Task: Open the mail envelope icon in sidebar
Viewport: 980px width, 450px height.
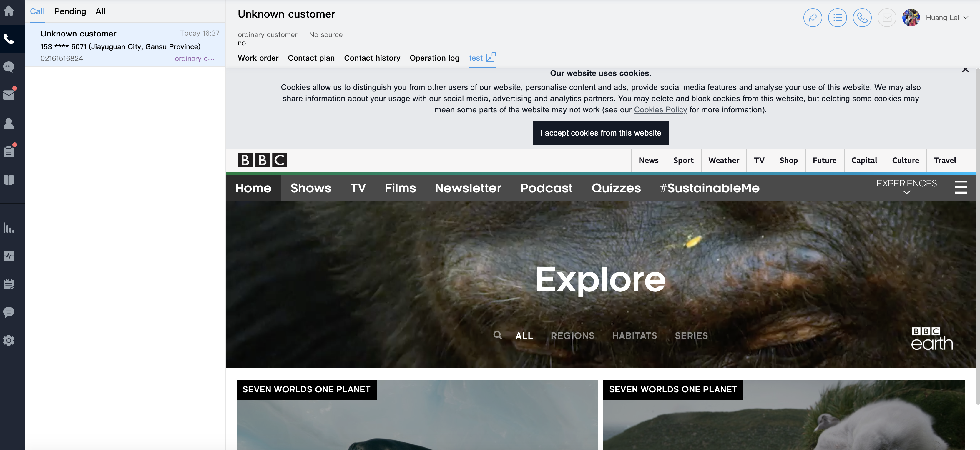Action: click(9, 95)
